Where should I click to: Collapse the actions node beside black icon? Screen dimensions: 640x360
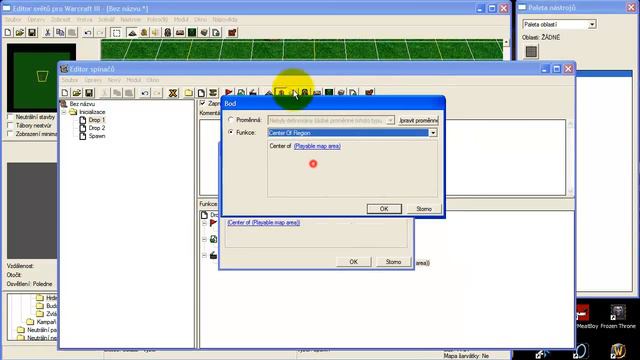tap(204, 256)
